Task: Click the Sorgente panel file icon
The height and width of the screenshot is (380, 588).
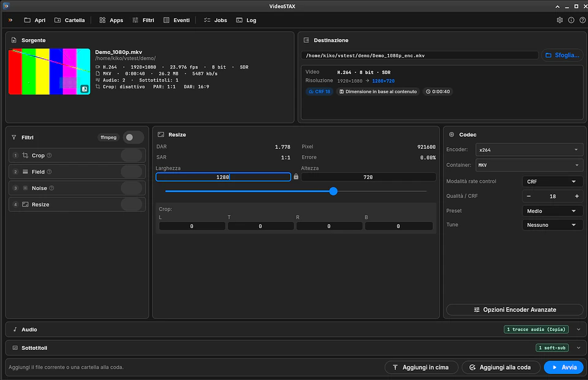Action: pos(14,40)
